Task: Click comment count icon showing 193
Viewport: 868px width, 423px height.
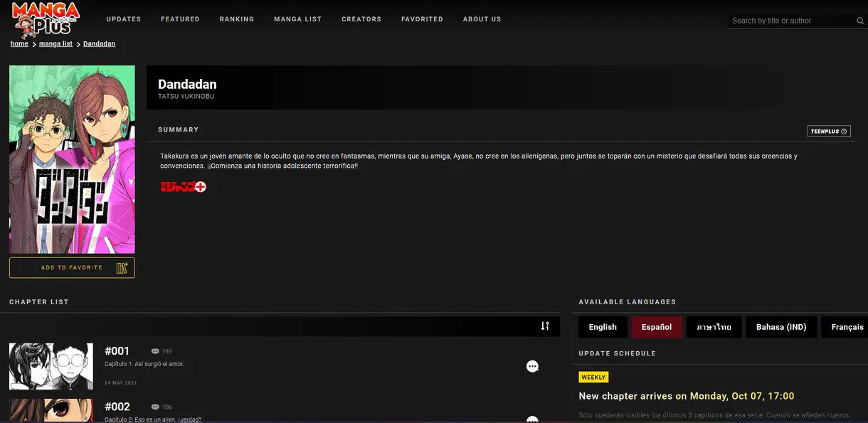Action: pyautogui.click(x=155, y=351)
